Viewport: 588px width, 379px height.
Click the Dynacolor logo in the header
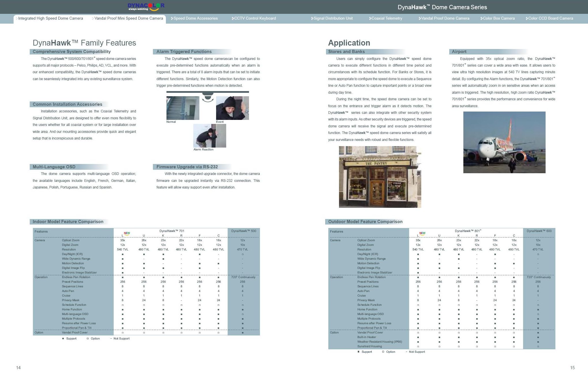pyautogui.click(x=146, y=7)
